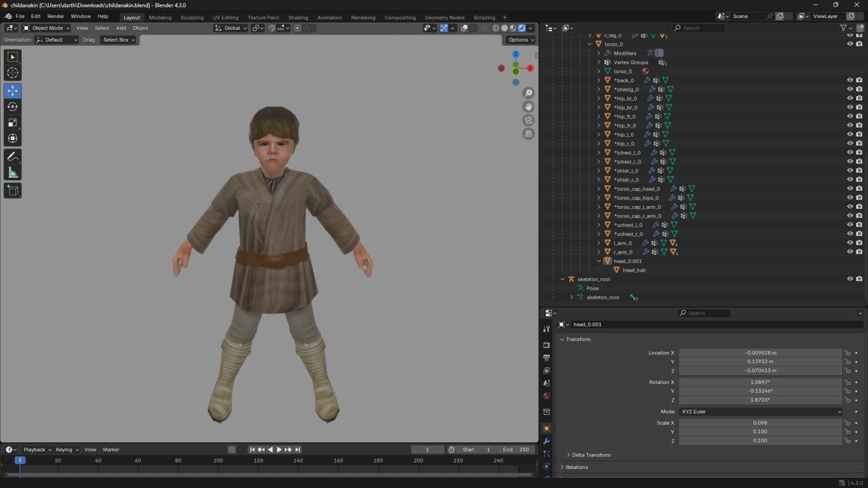Image resolution: width=868 pixels, height=488 pixels.
Task: Hide *back_0 in viewport
Action: 850,80
